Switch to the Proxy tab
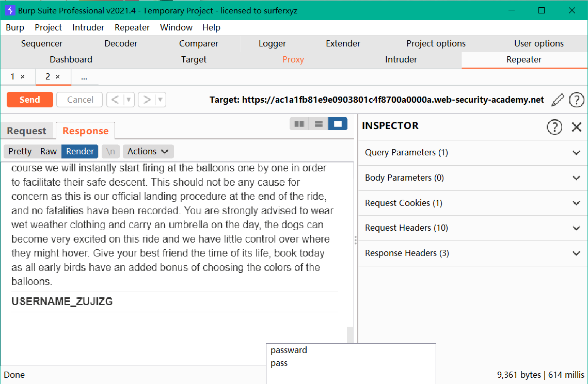Viewport: 588px width, 384px height. coord(293,60)
